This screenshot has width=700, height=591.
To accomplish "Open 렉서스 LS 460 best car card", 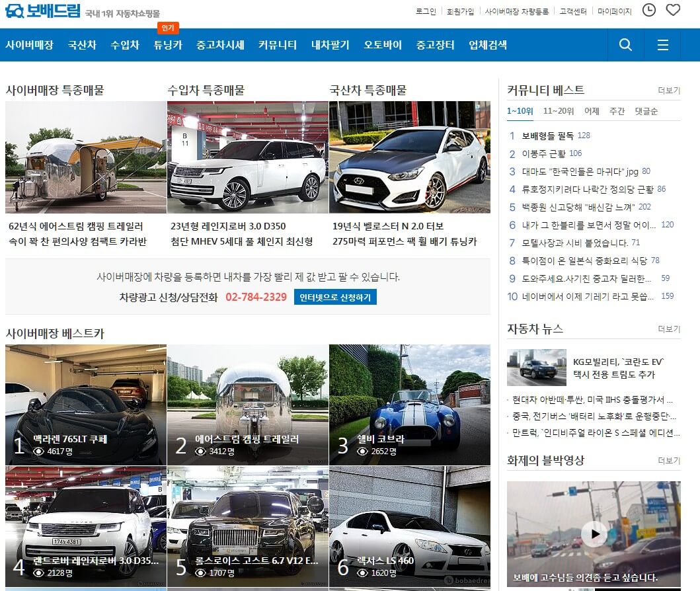I will point(410,527).
